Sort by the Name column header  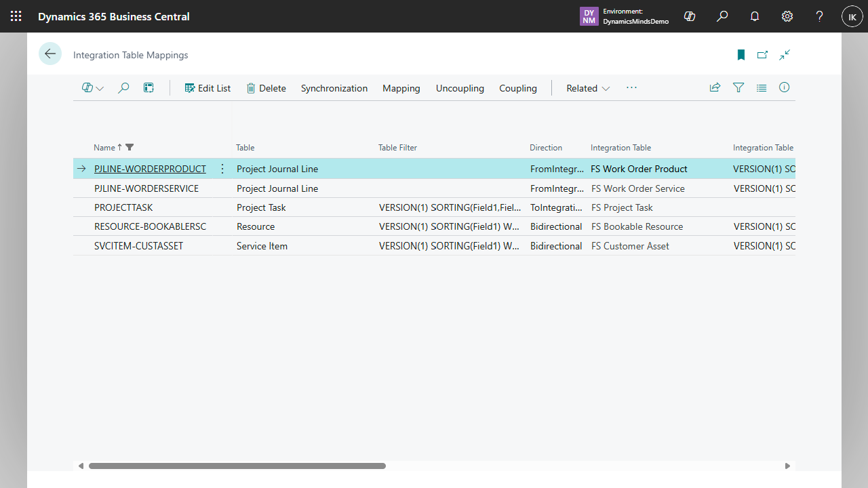pyautogui.click(x=104, y=147)
